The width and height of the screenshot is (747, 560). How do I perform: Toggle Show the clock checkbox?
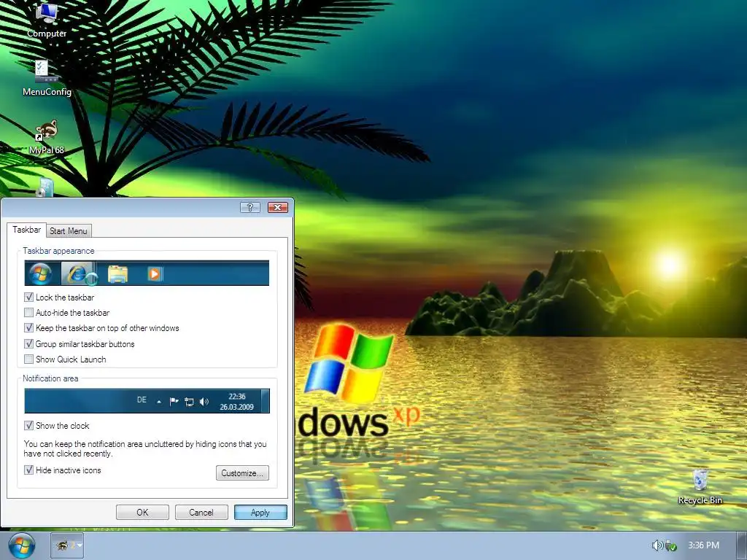point(28,425)
